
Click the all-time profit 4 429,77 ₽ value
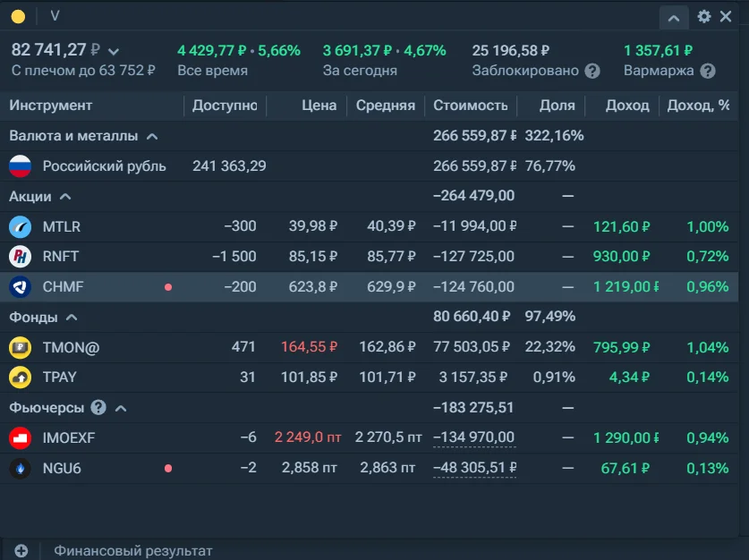(x=211, y=51)
